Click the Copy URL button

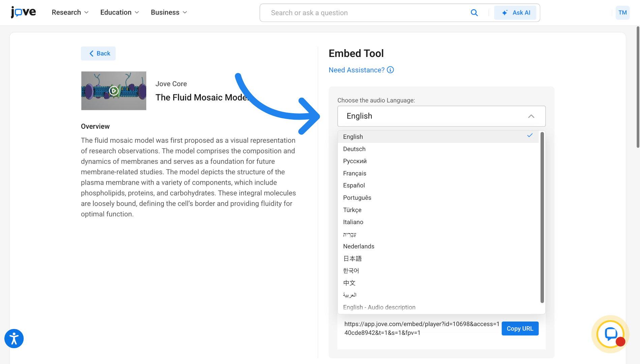click(x=520, y=329)
